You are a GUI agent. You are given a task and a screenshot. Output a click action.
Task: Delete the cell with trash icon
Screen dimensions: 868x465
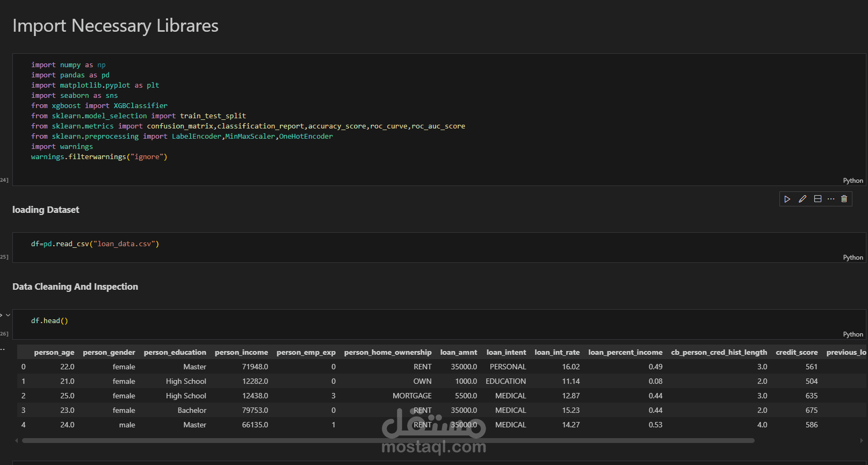pyautogui.click(x=844, y=199)
